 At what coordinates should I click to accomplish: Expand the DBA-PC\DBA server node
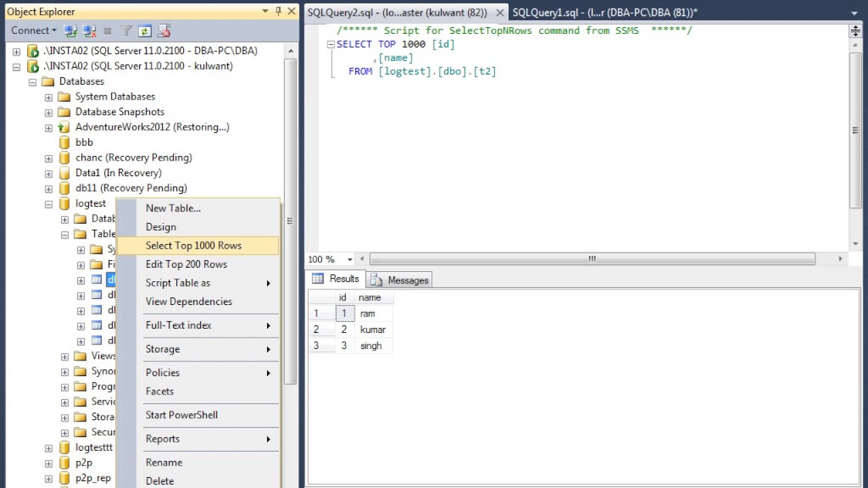(16, 51)
